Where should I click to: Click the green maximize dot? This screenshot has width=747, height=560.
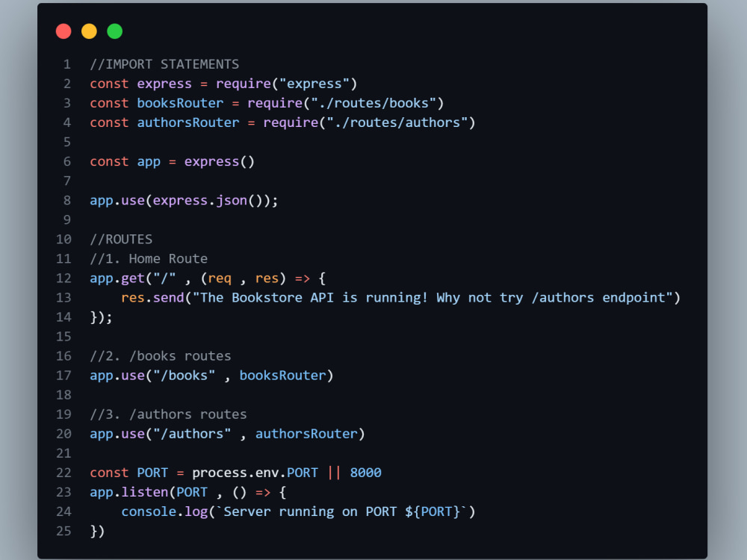pos(115,31)
